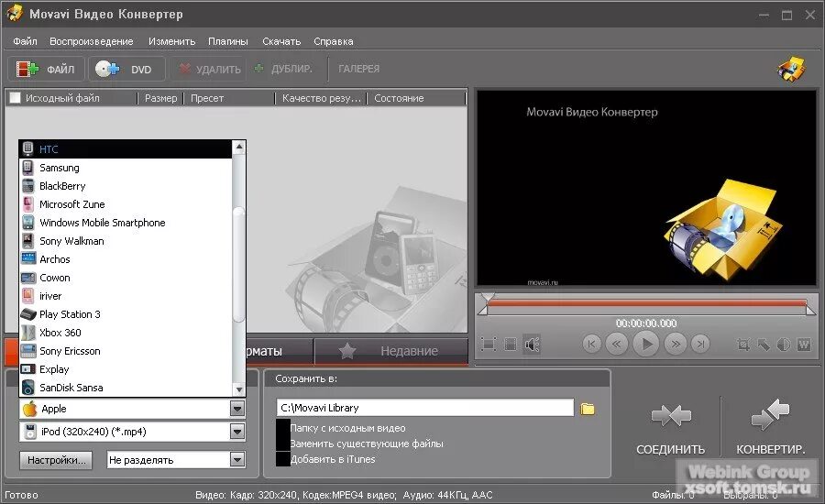Select Sony Ericsson in the list

click(126, 351)
